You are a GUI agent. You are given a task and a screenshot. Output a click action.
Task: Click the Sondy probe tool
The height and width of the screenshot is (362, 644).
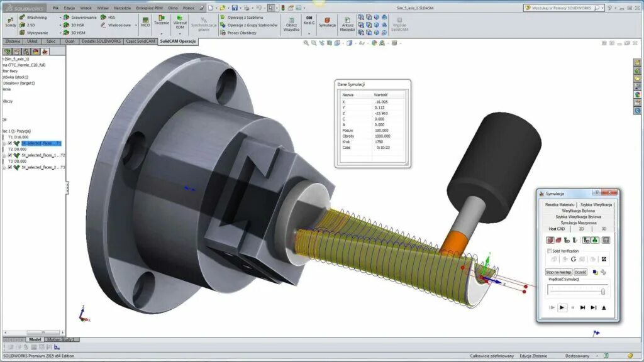point(10,22)
